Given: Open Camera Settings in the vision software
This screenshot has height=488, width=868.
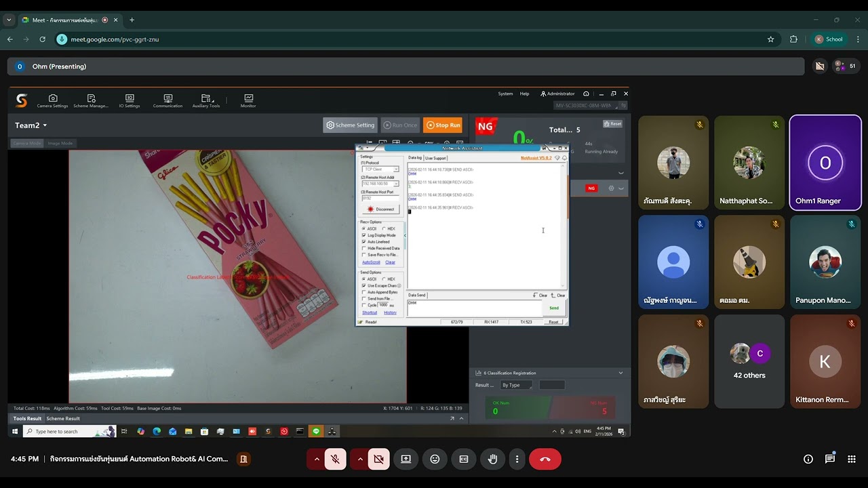Looking at the screenshot, I should 53,101.
